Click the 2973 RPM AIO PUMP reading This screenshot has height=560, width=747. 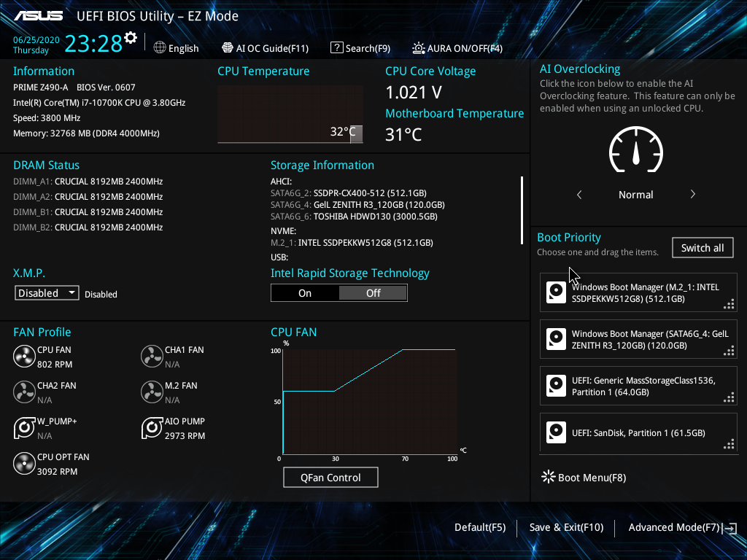coord(185,436)
